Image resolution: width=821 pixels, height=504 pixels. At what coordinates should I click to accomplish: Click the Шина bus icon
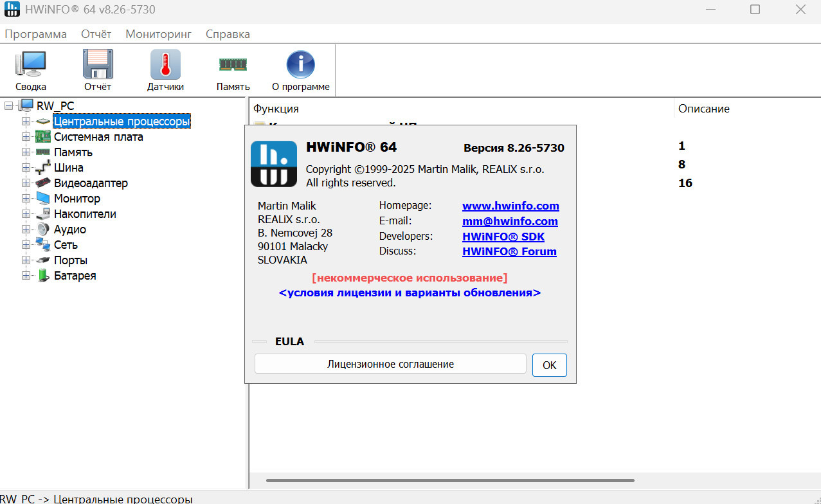[43, 168]
